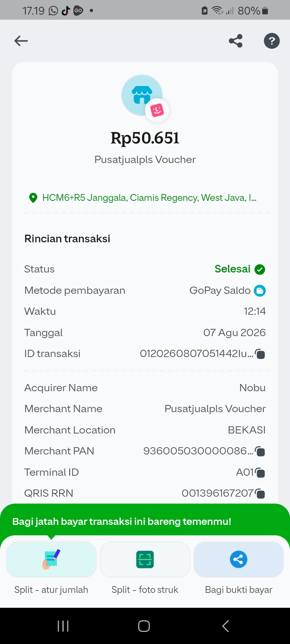Open the share icon in header
Image resolution: width=290 pixels, height=644 pixels.
pos(236,41)
